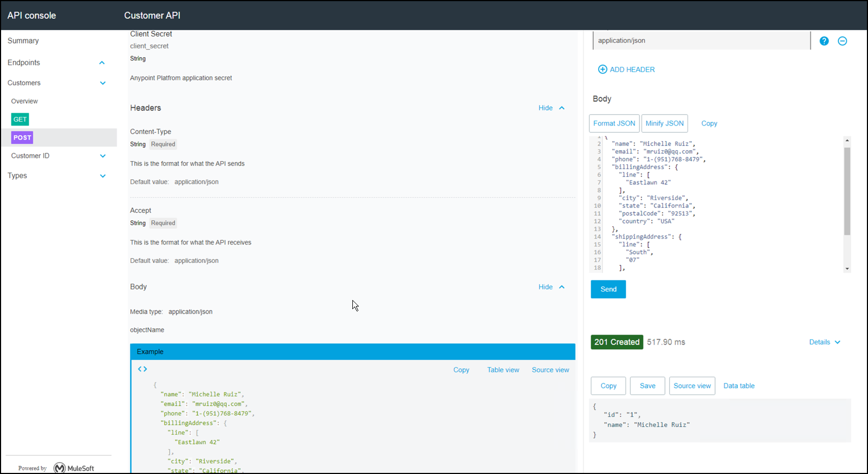
Task: Open Types in sidebar
Action: [17, 176]
